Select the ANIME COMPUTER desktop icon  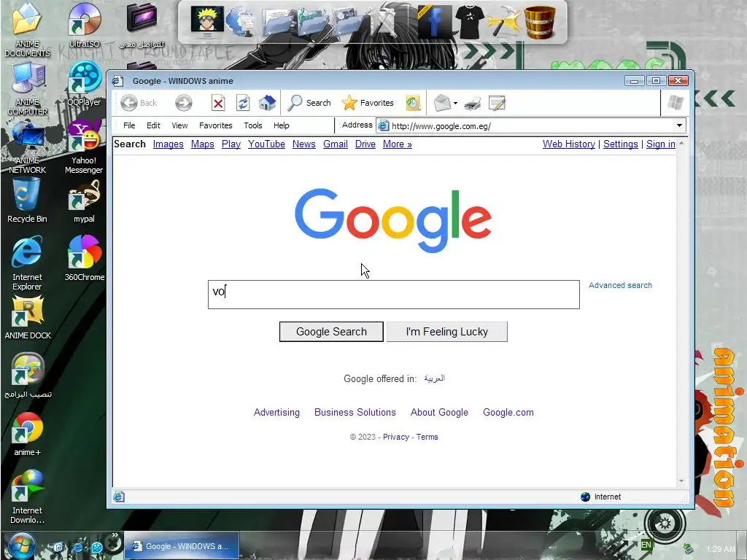click(27, 88)
